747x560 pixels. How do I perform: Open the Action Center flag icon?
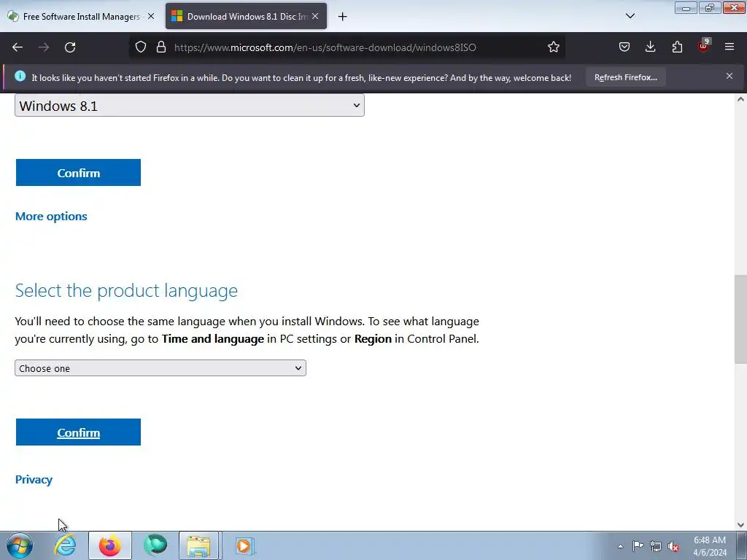coord(638,546)
